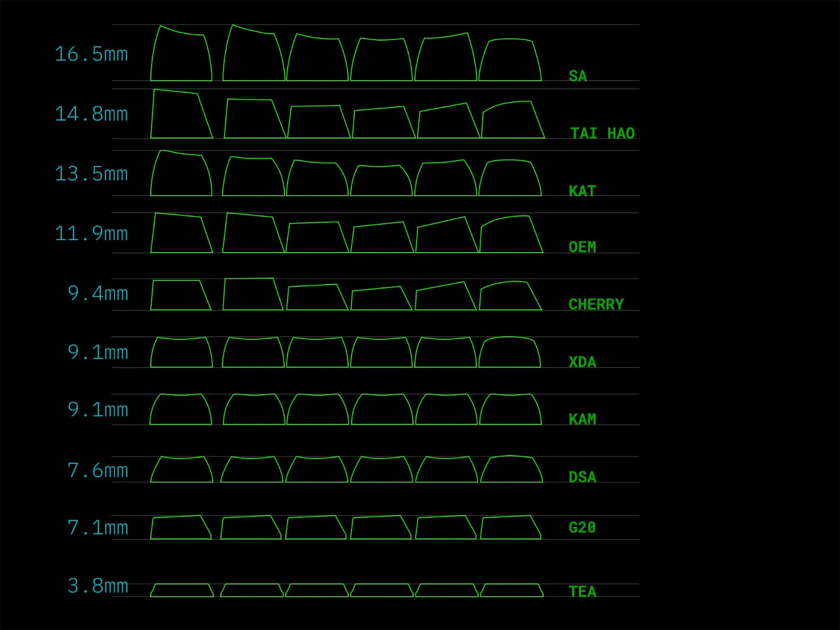Click the 13.5mm height label
840x630 pixels.
[91, 174]
